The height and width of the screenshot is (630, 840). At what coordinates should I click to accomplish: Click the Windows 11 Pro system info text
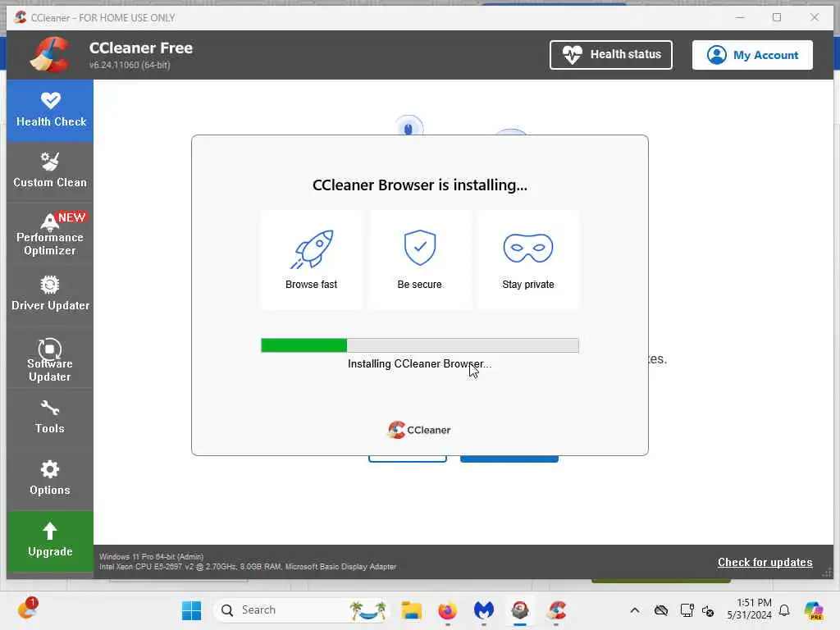tap(151, 557)
